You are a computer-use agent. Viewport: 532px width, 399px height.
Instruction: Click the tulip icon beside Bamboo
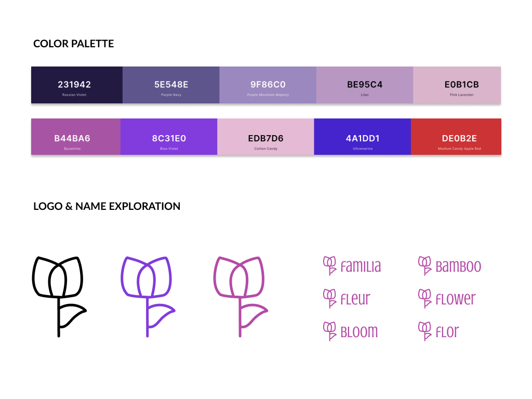[x=425, y=265]
